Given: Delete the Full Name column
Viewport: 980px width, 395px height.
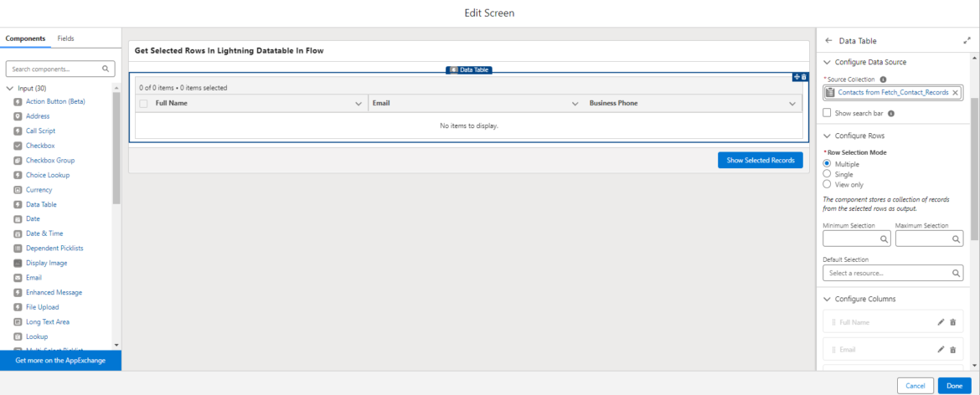Looking at the screenshot, I should (952, 322).
